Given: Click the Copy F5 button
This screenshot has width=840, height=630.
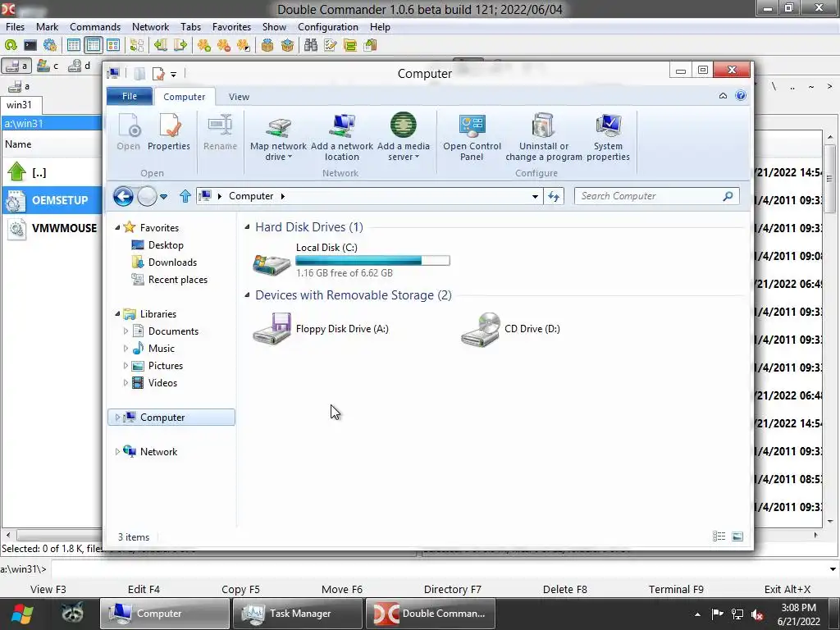Looking at the screenshot, I should coord(240,589).
